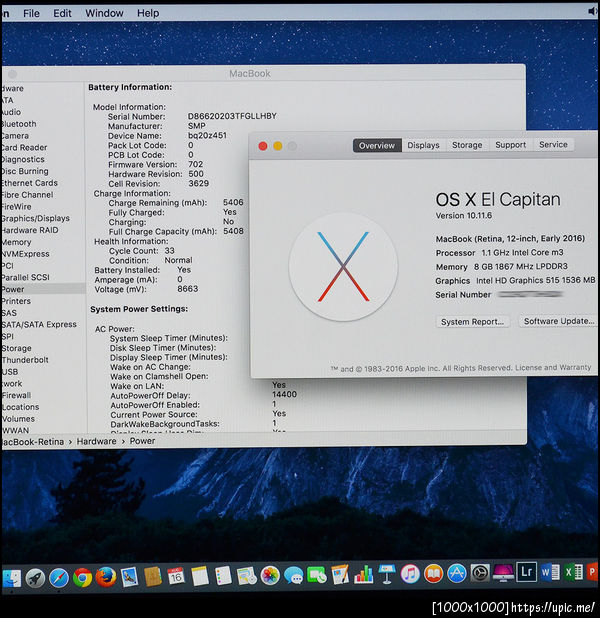This screenshot has width=600, height=618.
Task: Open iBooks orange icon in Dock
Action: tap(434, 573)
